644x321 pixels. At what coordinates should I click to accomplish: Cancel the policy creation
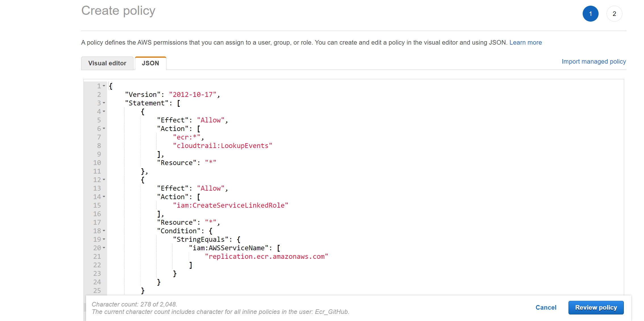545,307
